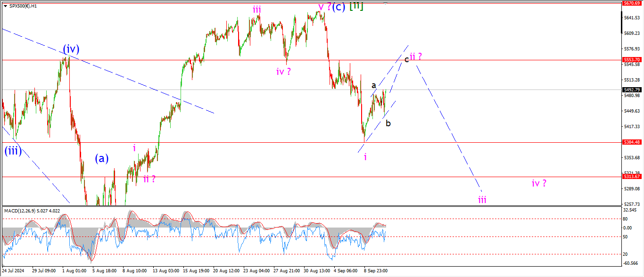Click the '8 Sep 23:00' time axis label
The height and width of the screenshot is (277, 644).
point(376,271)
